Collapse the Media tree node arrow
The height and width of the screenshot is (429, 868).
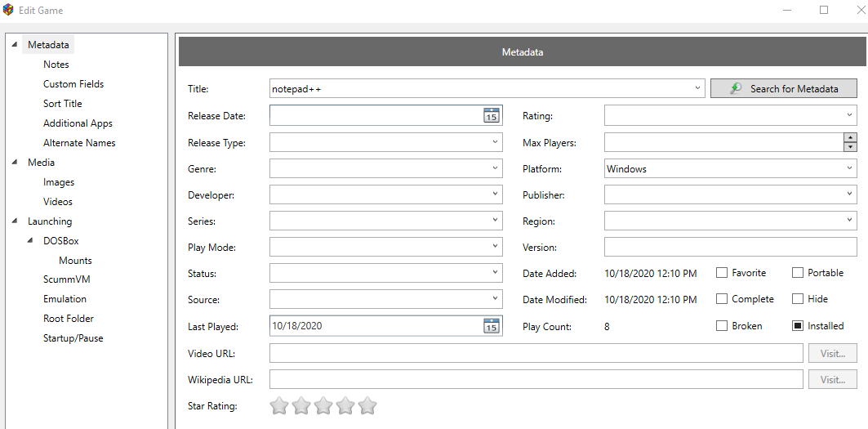pos(15,163)
